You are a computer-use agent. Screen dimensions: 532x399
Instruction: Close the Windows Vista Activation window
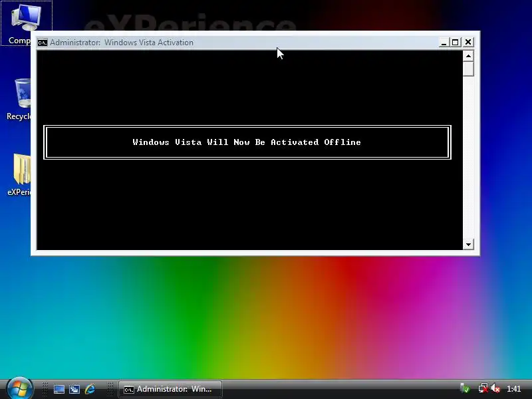pos(468,42)
